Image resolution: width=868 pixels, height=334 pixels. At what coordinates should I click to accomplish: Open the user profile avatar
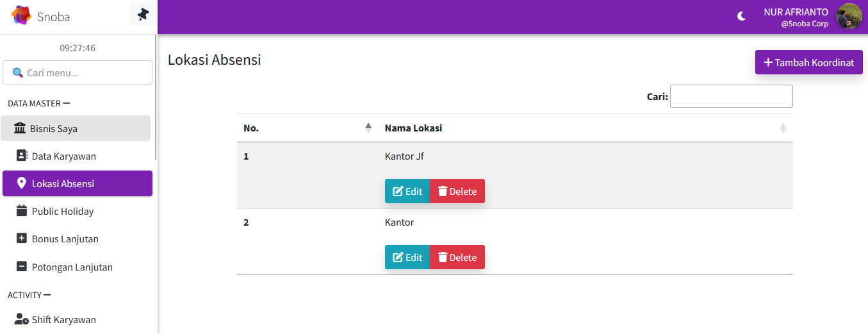point(849,16)
